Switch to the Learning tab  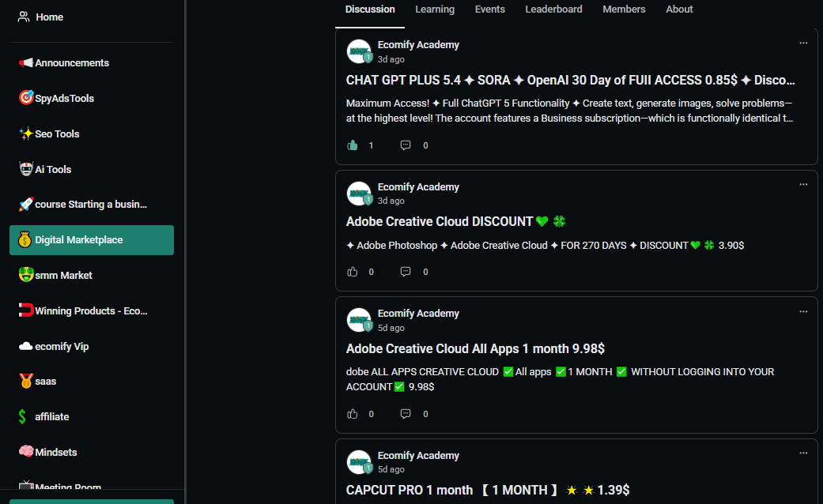435,9
